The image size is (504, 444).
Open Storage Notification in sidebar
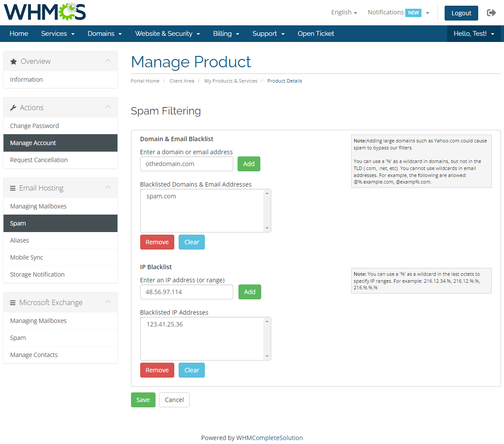pos(60,274)
